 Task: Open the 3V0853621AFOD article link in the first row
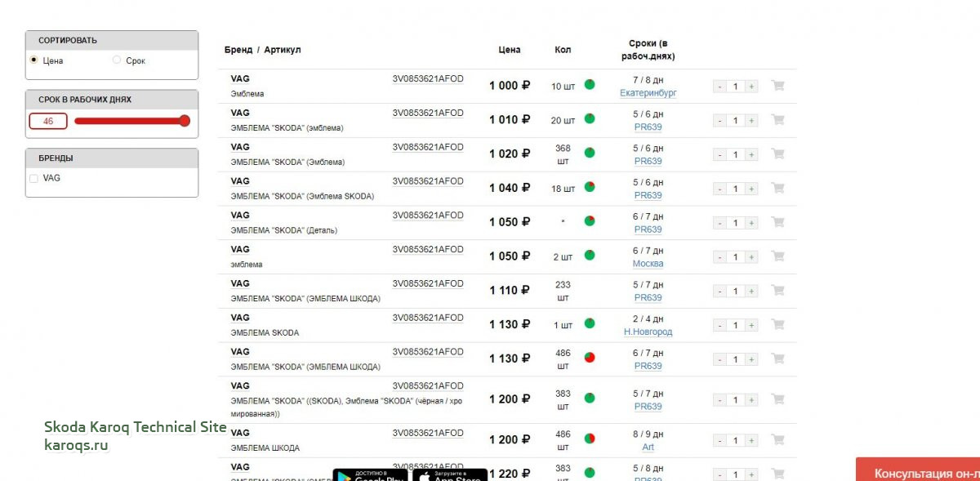(x=427, y=78)
